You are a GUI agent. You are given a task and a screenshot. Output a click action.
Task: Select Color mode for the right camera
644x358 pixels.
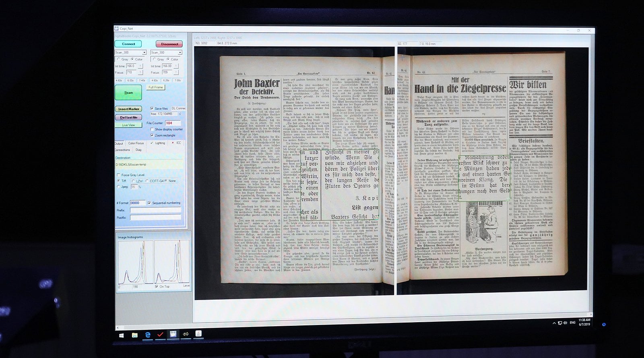pyautogui.click(x=168, y=59)
